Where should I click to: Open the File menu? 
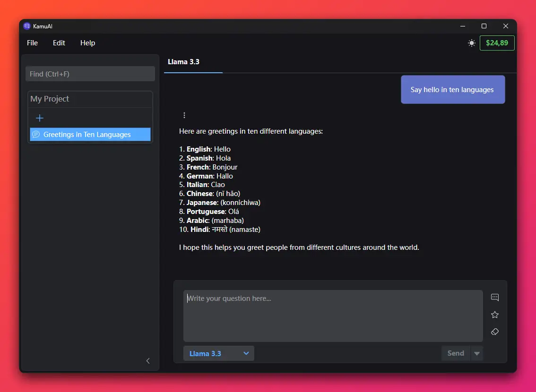[x=33, y=43]
